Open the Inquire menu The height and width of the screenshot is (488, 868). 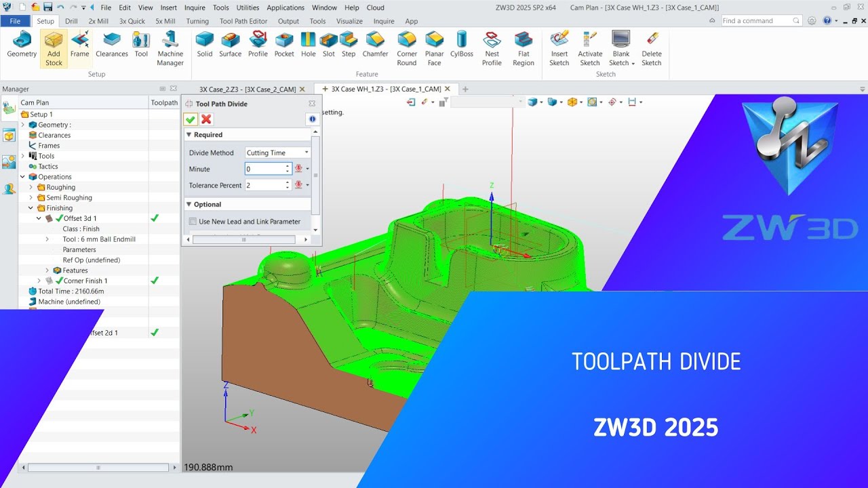pos(195,7)
